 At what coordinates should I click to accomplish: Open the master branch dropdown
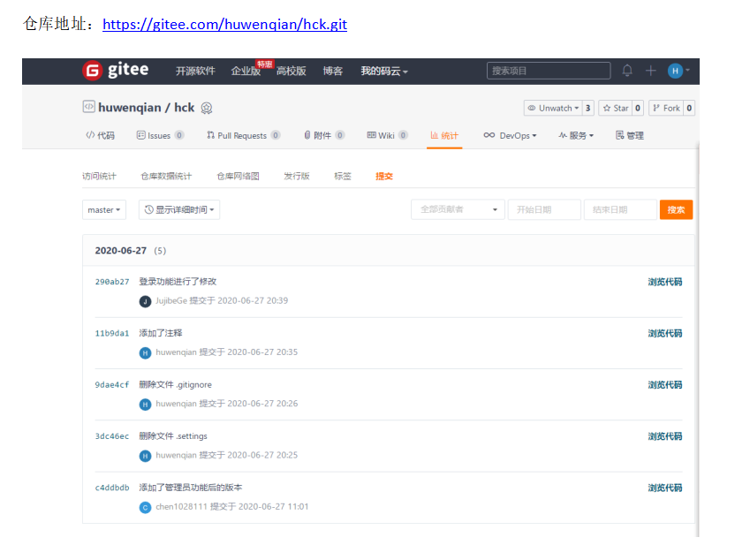coord(104,210)
